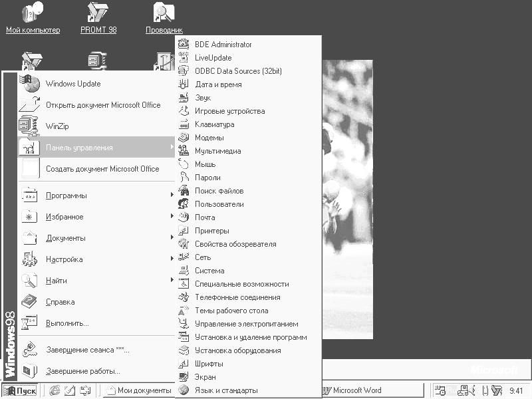Screen dimensions: 532x399
Task: Open the Модемы icon
Action: (184, 138)
